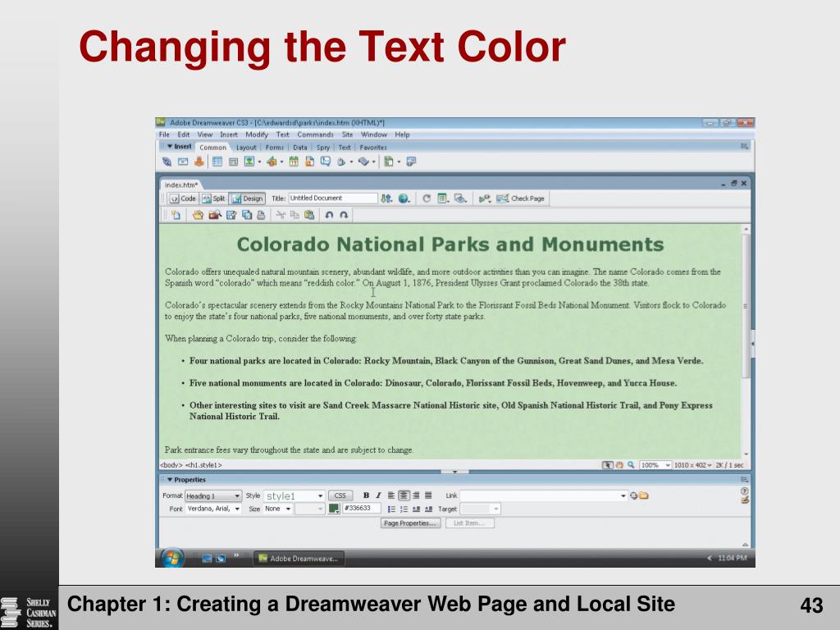Open the Font dropdown showing Verdana, Arial
The width and height of the screenshot is (840, 630).
[x=213, y=509]
